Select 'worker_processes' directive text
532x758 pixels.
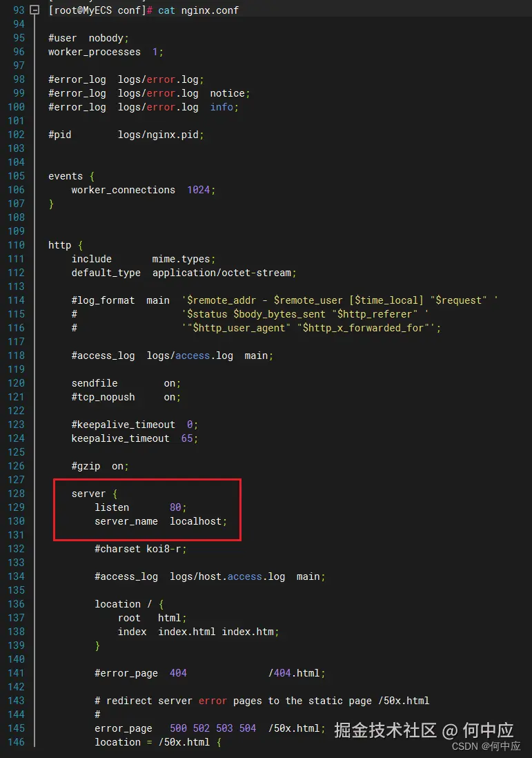(x=95, y=52)
